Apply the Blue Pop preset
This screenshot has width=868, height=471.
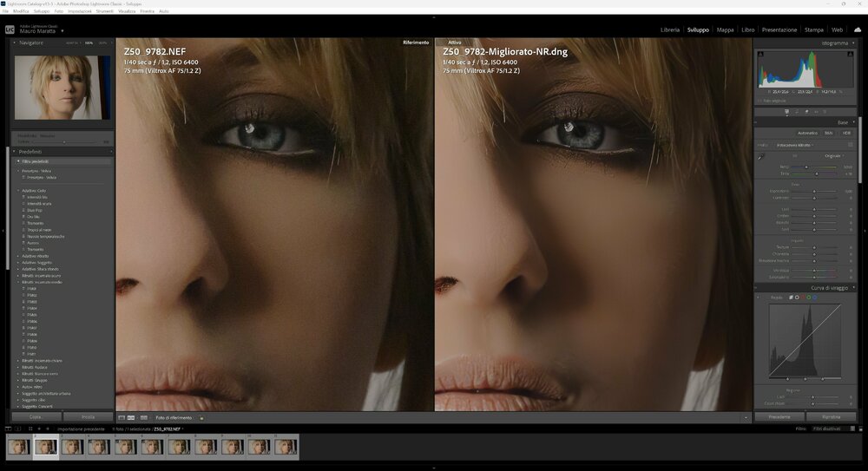(35, 210)
